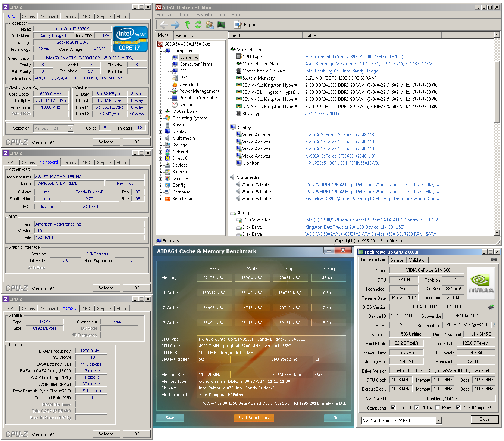Image resolution: width=504 pixels, height=441 pixels.
Task: Switch to Sensors tab in GPU-Z
Action: coord(398,260)
